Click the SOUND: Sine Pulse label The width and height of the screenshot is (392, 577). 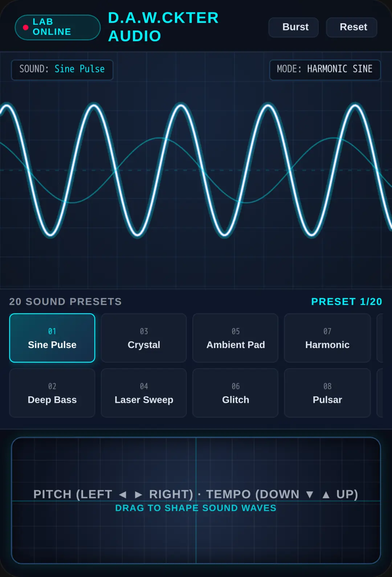tap(62, 70)
